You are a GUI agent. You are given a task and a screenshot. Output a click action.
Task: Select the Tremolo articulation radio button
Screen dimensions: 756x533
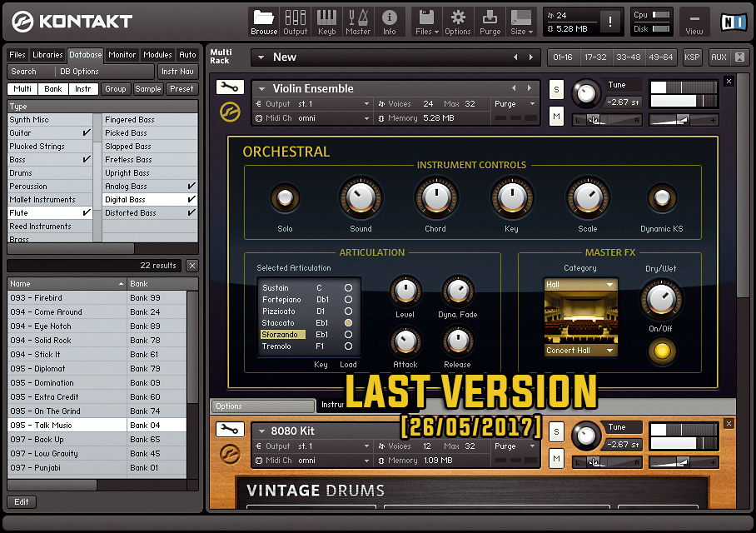pos(348,346)
